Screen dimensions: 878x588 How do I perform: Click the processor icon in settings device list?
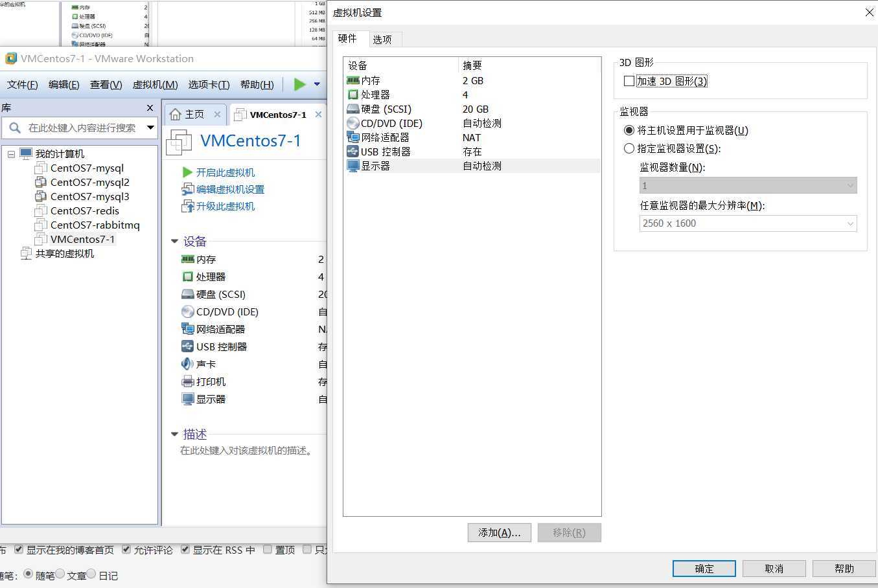click(x=353, y=95)
